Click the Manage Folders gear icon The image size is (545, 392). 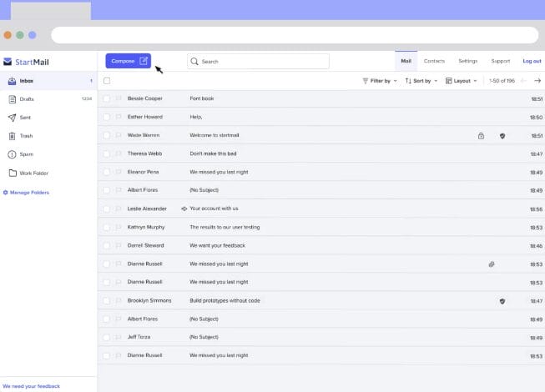click(x=6, y=193)
